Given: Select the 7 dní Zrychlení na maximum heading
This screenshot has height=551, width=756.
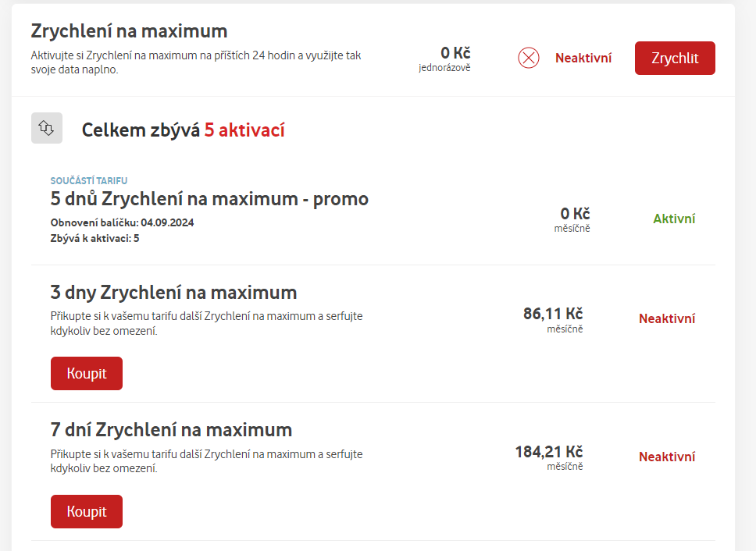Looking at the screenshot, I should tap(171, 429).
